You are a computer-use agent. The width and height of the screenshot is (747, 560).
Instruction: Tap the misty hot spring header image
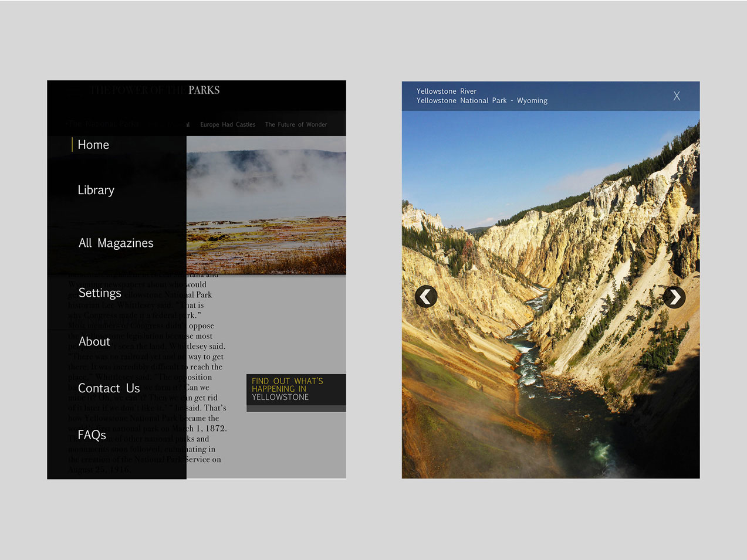(x=266, y=205)
